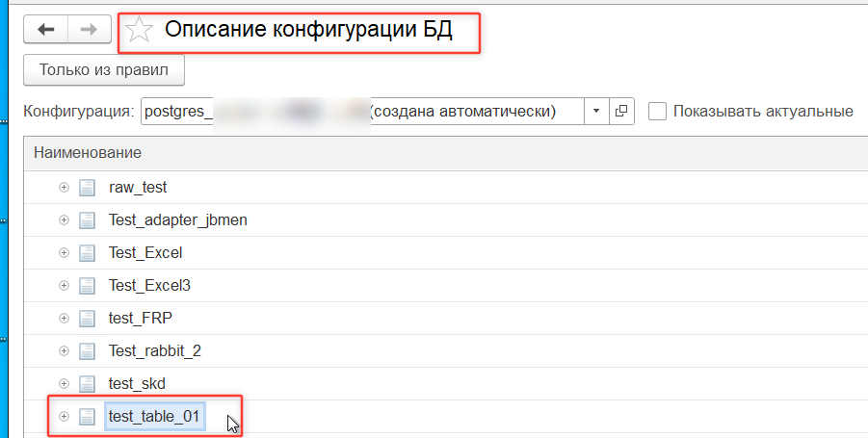Click the open-form icon next to configuration field
This screenshot has height=438, width=868.
point(621,112)
